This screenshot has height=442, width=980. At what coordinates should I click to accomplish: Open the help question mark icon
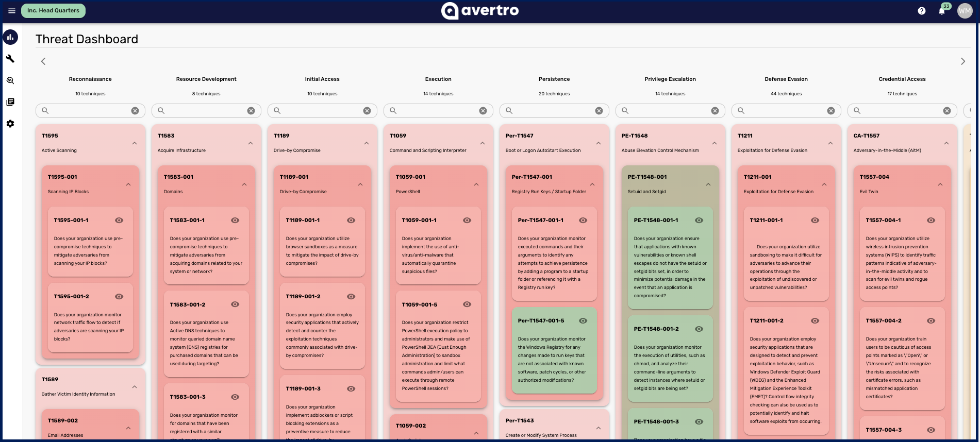(x=922, y=11)
